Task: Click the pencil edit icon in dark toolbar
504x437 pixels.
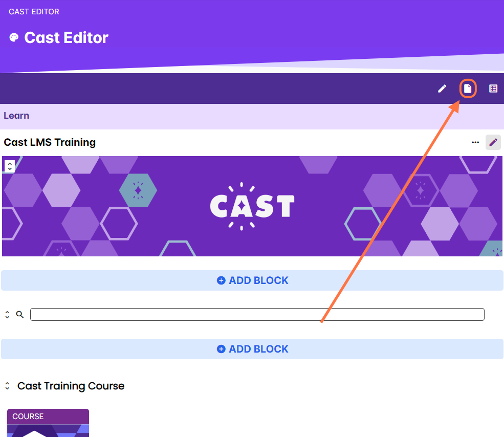Action: 442,89
